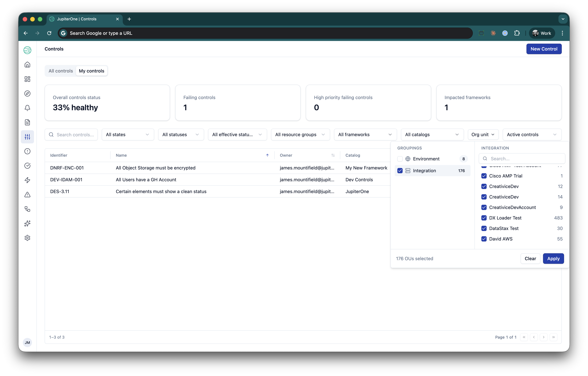
Task: Select the alerts exclamation icon
Action: tap(27, 151)
